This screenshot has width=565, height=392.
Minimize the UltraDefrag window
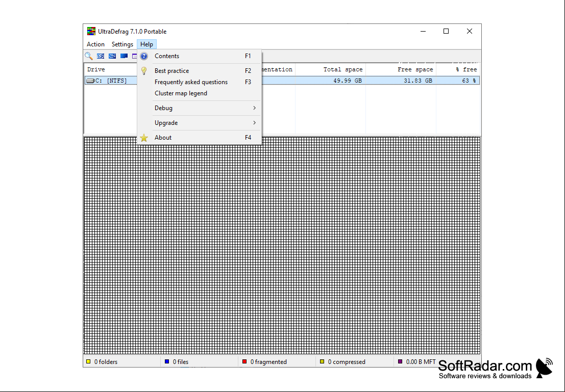click(423, 31)
